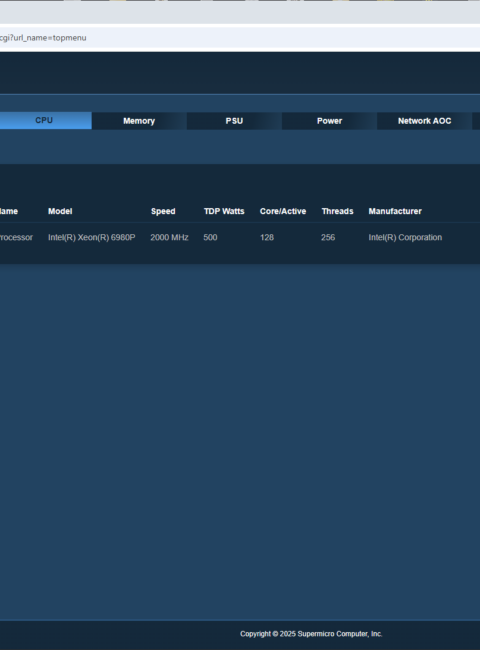Click the Model column header

[60, 211]
